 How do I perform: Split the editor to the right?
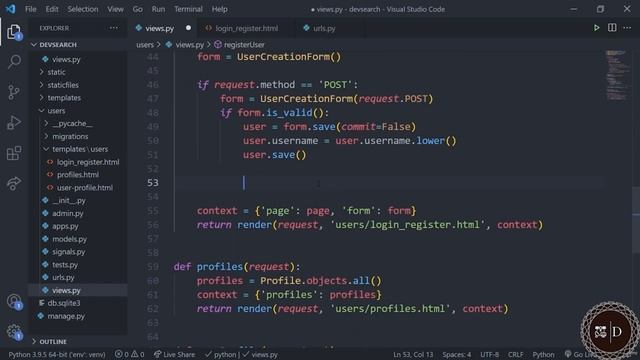(x=612, y=28)
